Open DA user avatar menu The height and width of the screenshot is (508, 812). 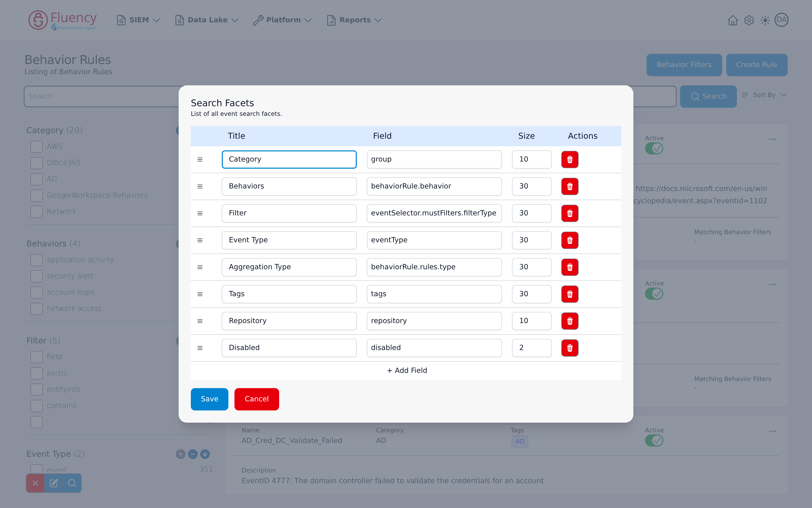coord(782,20)
